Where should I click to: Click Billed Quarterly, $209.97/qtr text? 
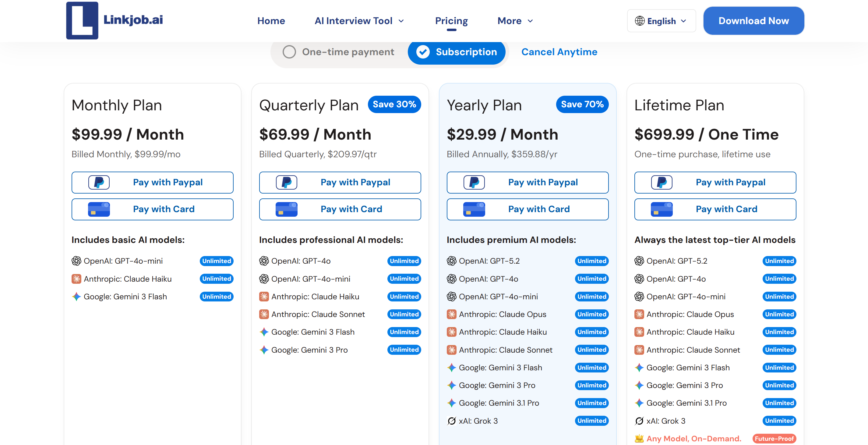coord(318,155)
